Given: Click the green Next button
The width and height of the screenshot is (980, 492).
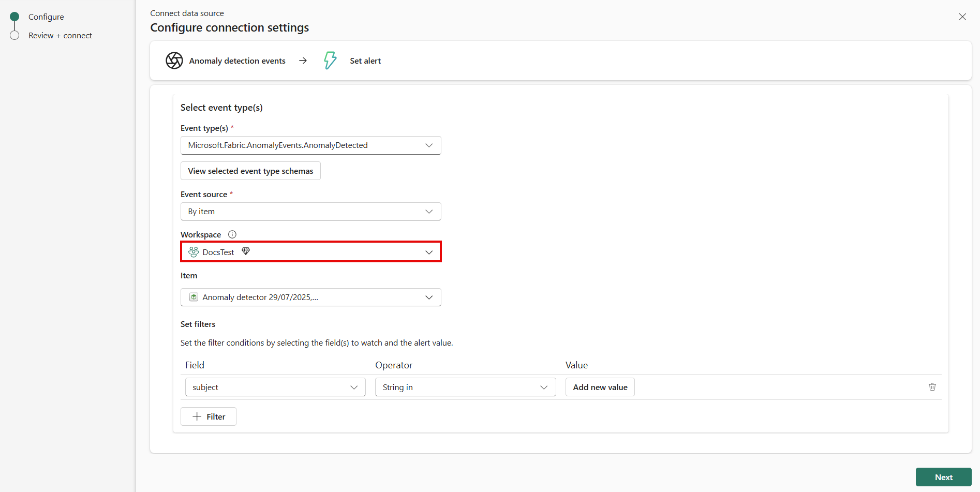Looking at the screenshot, I should tap(943, 477).
